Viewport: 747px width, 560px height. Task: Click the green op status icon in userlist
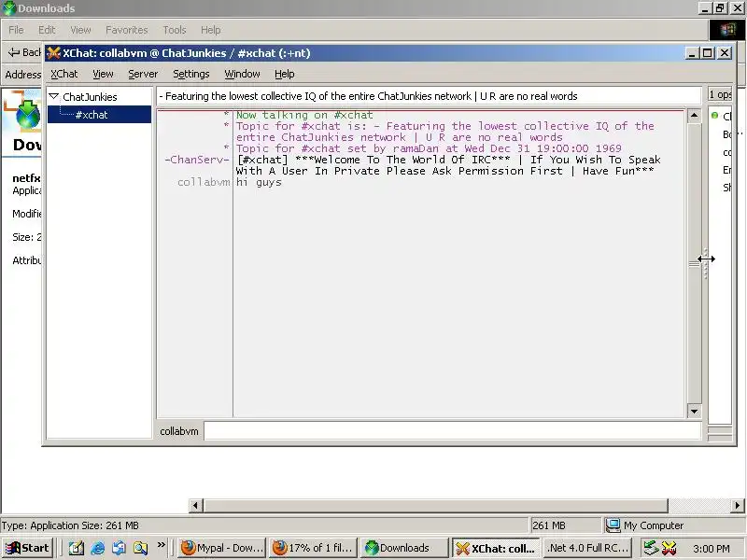[714, 115]
